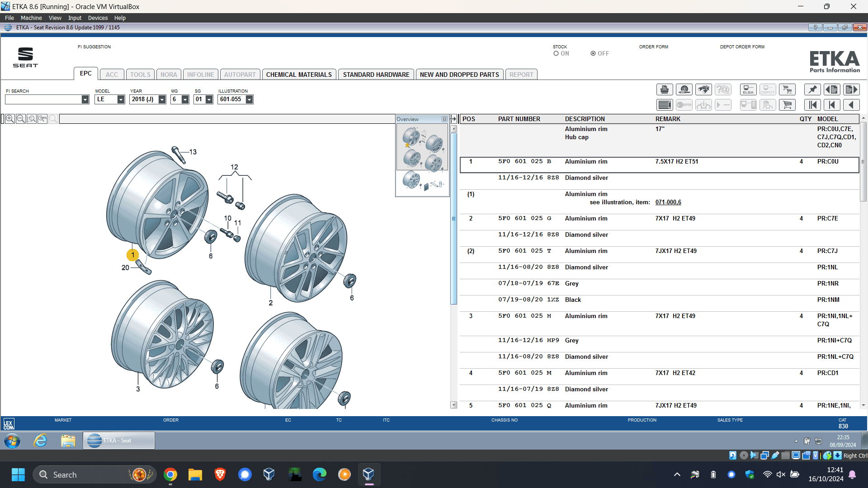868x488 pixels.
Task: Select the top overview wheels thumbnail
Action: point(422,148)
